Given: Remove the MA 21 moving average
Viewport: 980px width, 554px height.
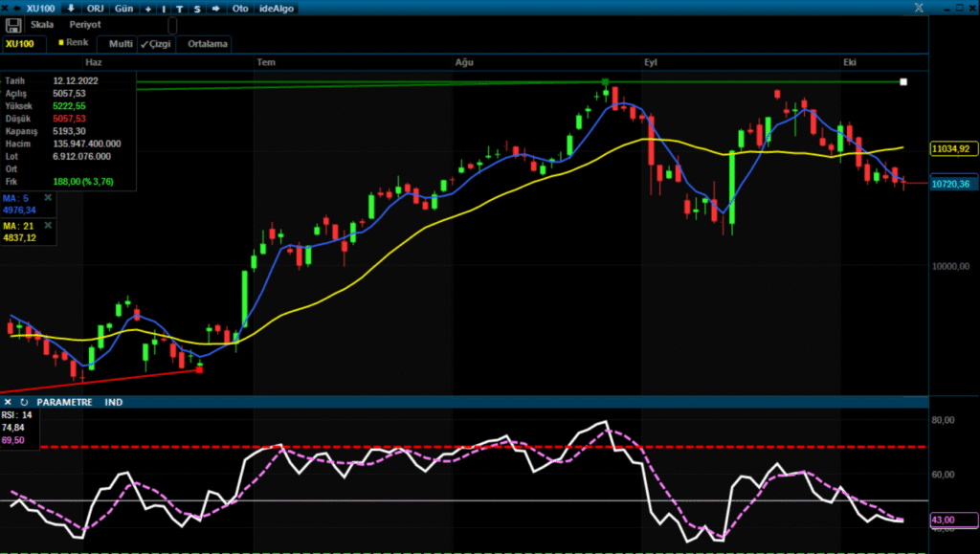Looking at the screenshot, I should point(48,225).
